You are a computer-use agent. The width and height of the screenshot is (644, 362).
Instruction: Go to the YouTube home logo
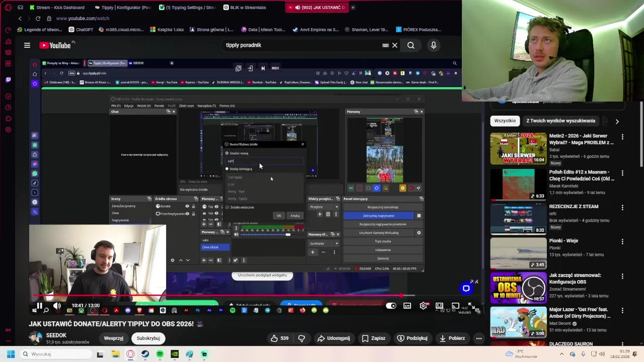coord(56,45)
